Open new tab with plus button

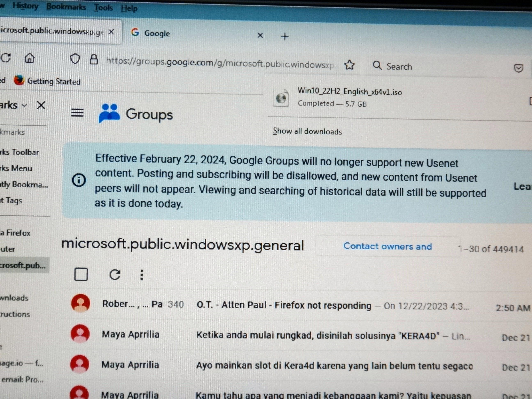click(285, 36)
